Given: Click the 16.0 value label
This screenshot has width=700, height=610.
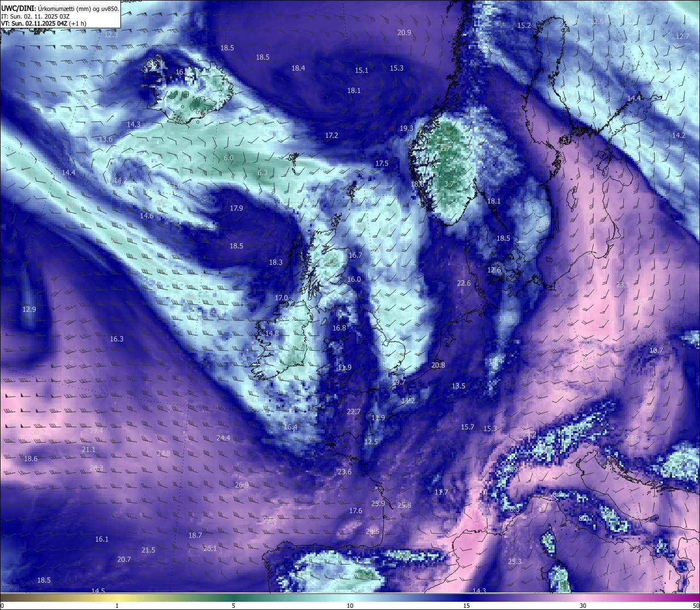Looking at the screenshot, I should 354,280.
